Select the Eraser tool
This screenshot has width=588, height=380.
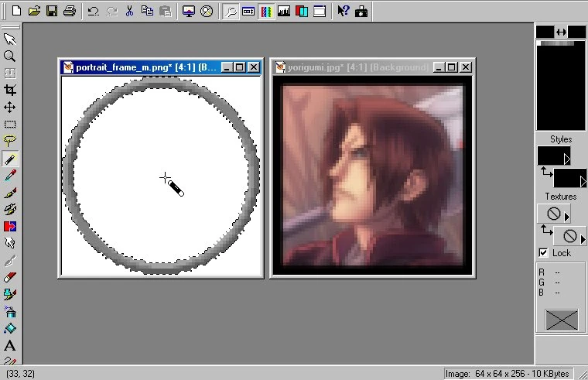pos(10,277)
